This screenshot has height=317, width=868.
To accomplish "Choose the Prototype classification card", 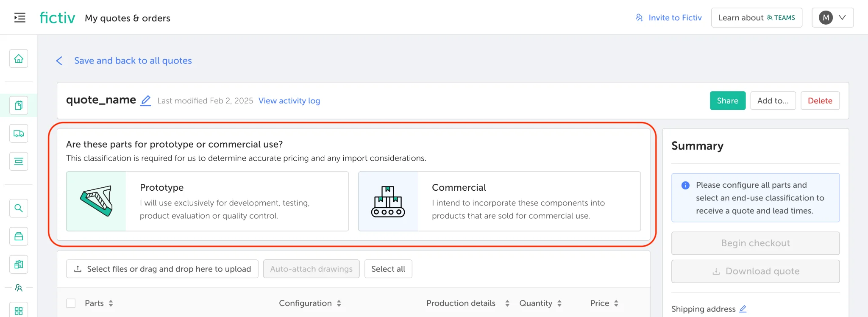I will tap(207, 201).
